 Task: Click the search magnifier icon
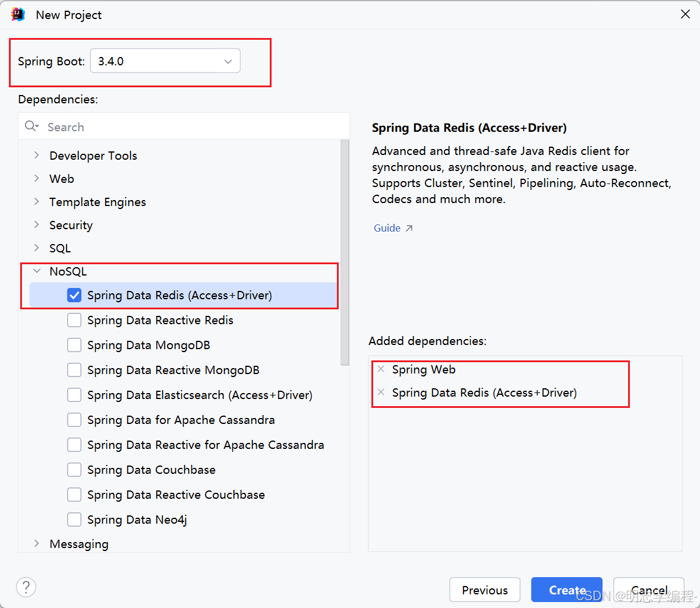[31, 126]
